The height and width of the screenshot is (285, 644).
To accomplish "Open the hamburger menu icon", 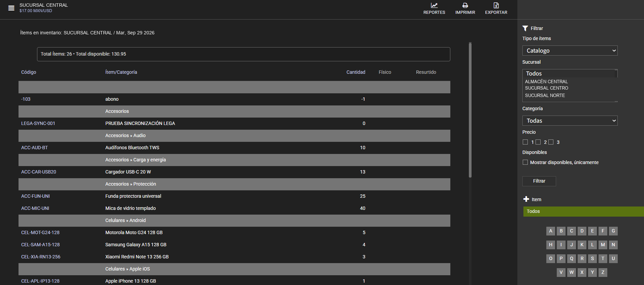I will [11, 8].
